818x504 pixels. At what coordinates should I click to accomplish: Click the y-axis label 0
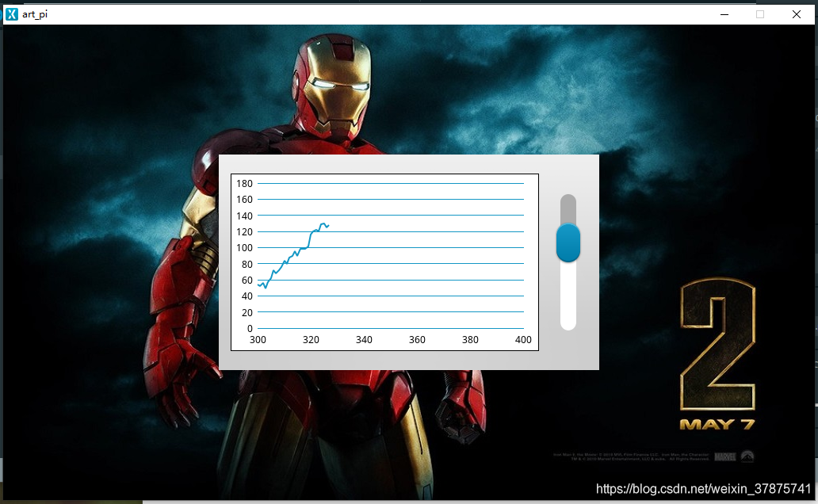[250, 329]
